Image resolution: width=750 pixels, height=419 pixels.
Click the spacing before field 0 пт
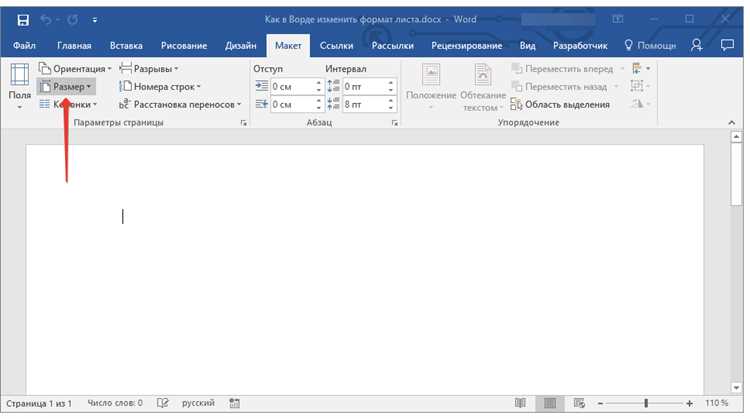pos(364,87)
